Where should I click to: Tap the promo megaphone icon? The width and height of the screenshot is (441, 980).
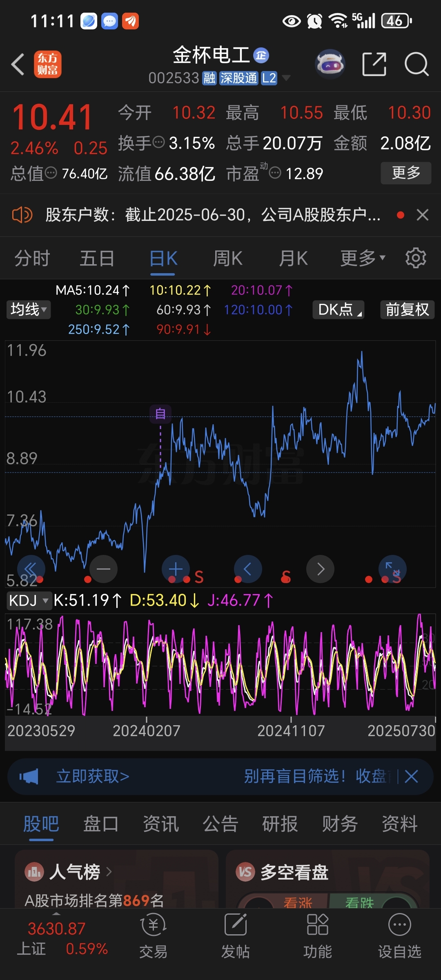tap(29, 776)
